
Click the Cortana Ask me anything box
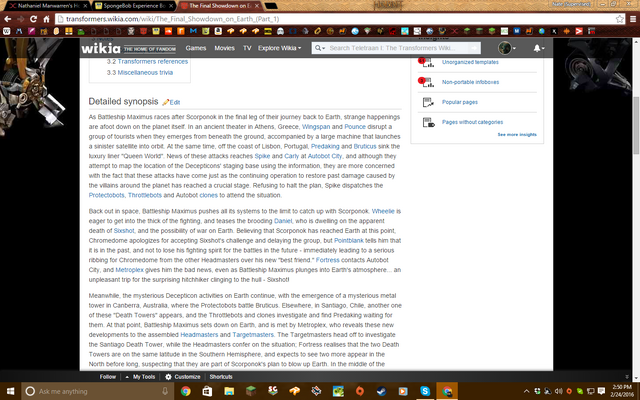[x=96, y=391]
